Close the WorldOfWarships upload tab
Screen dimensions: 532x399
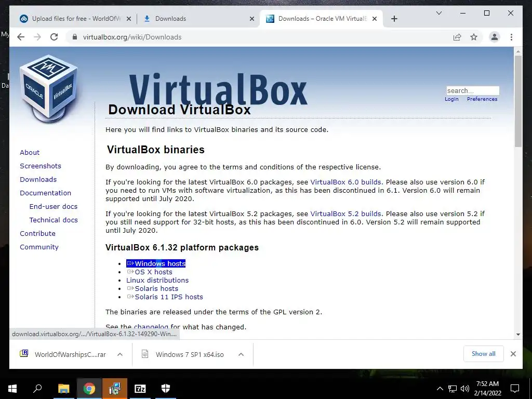129,19
